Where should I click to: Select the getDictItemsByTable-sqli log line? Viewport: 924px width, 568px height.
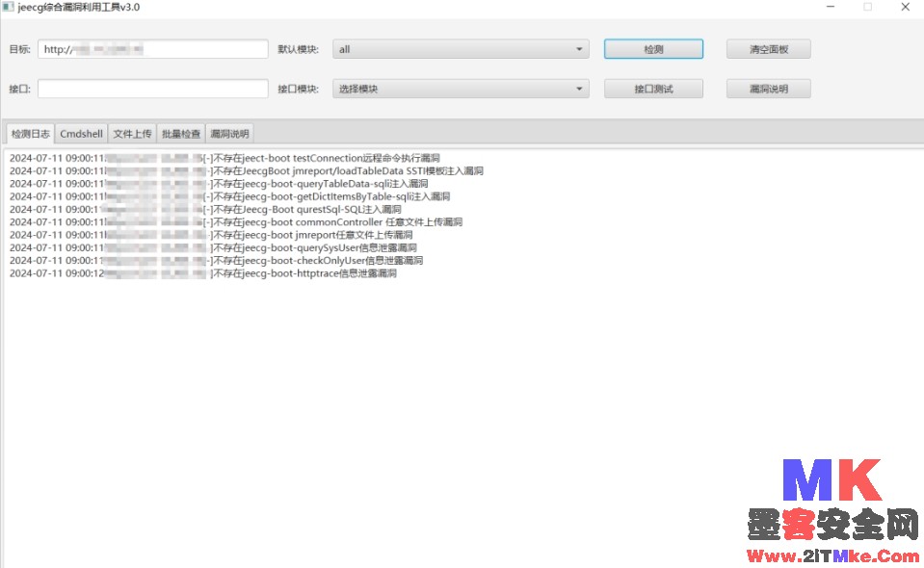230,196
